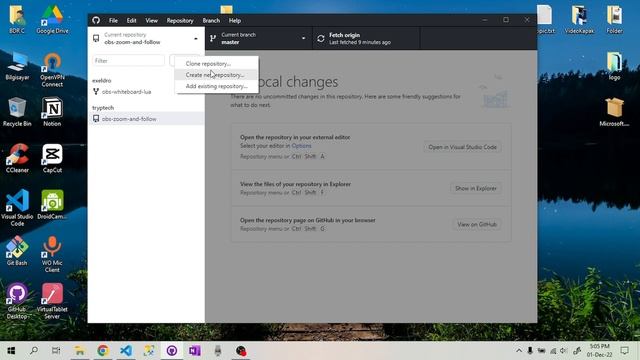The image size is (640, 360).
Task: Open the Git Bash desktop shortcut
Action: pyautogui.click(x=17, y=251)
